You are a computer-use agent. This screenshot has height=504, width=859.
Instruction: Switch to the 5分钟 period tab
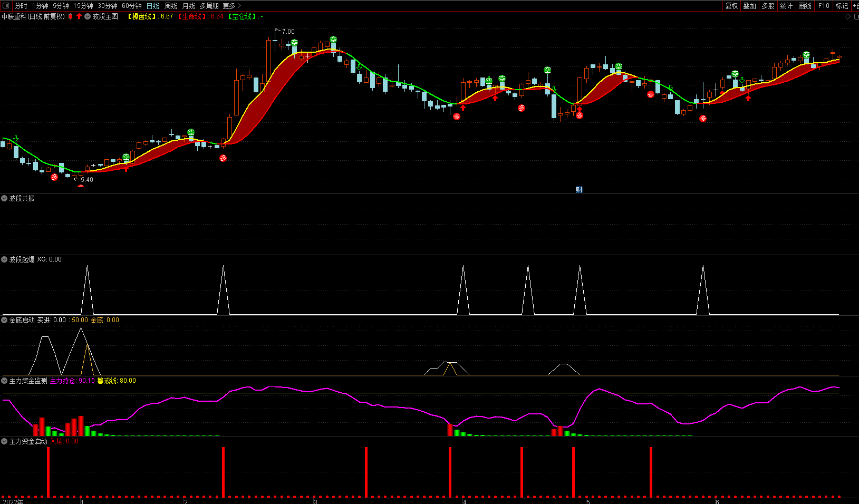(61, 6)
